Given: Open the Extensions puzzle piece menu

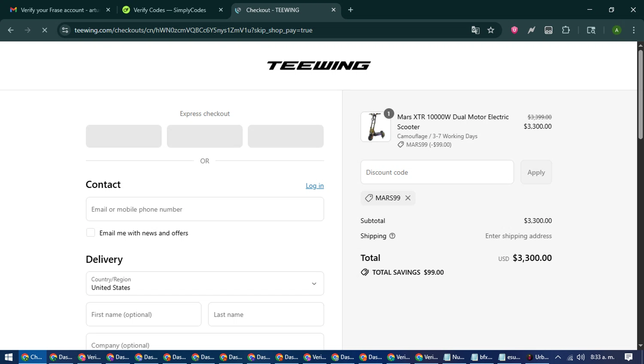Looking at the screenshot, I should coord(566,30).
